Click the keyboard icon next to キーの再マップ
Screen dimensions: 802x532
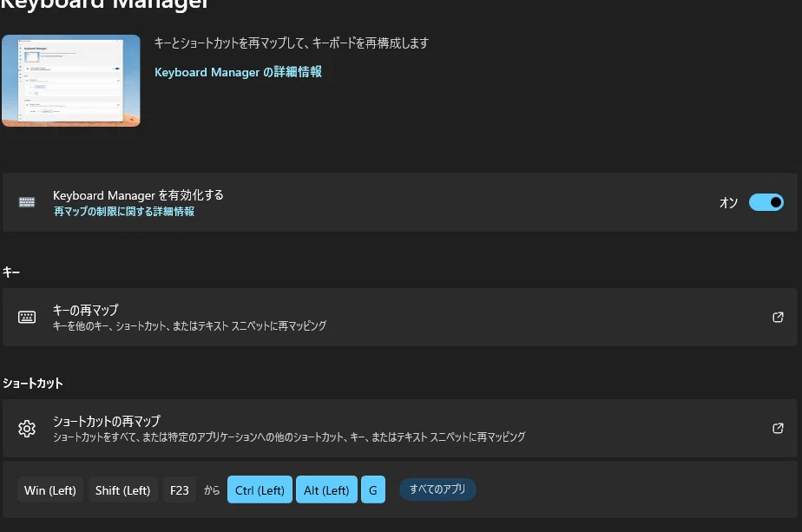pos(27,317)
